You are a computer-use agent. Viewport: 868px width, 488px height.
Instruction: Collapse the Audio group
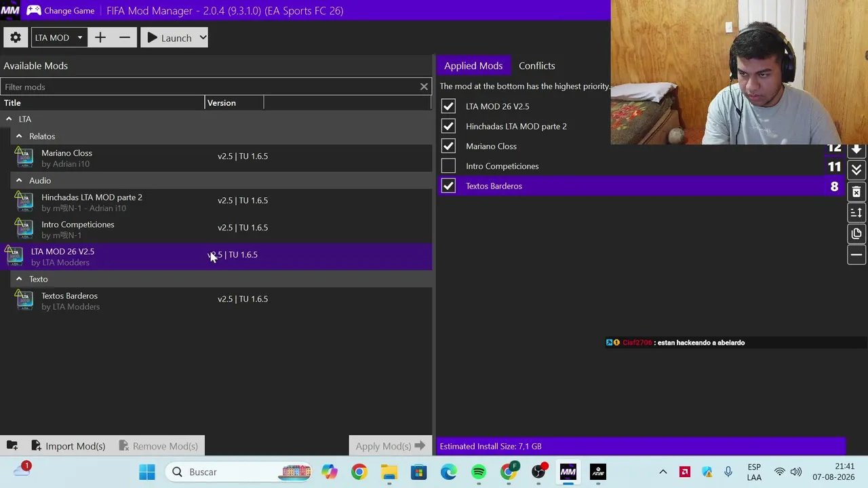point(19,181)
